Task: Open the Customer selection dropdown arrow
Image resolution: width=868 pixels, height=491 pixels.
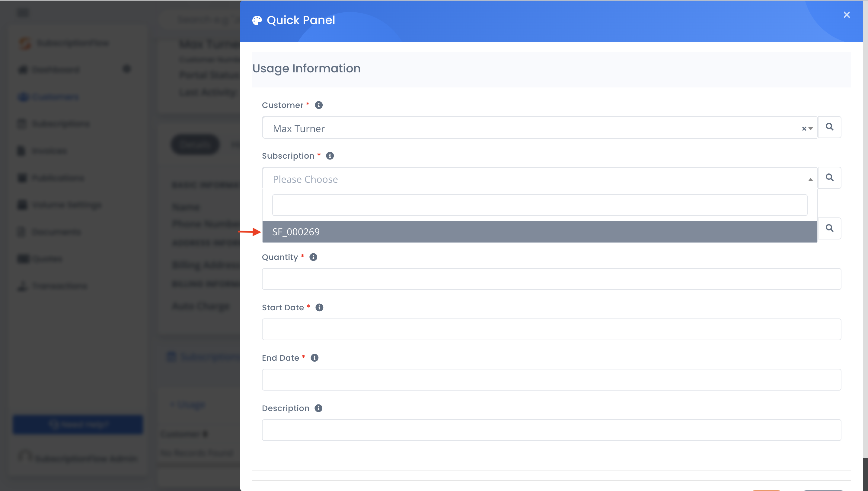Action: (811, 129)
